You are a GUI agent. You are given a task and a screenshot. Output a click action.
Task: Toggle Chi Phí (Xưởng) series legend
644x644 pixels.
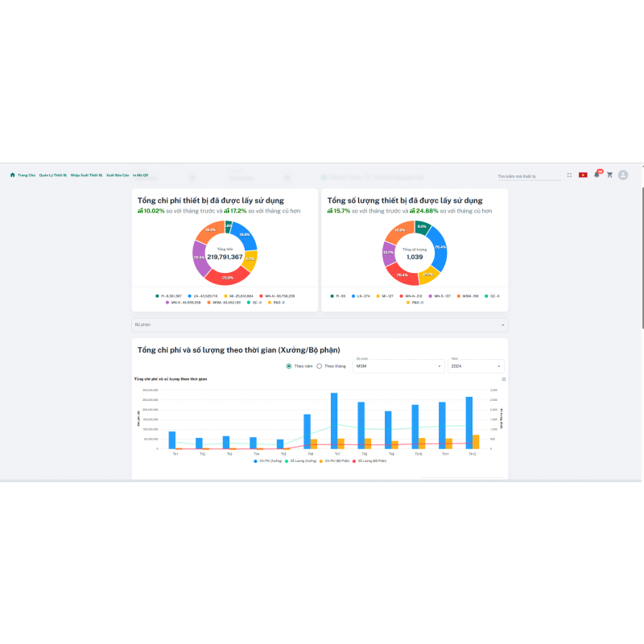268,461
